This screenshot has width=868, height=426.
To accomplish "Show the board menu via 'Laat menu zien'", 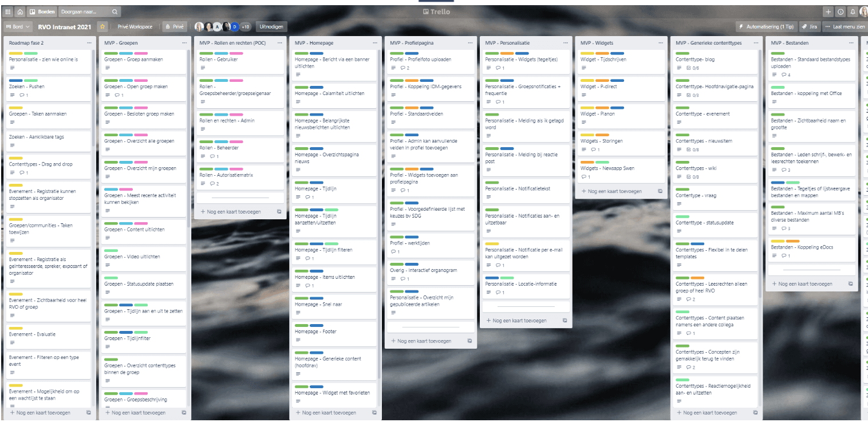I will click(x=842, y=26).
